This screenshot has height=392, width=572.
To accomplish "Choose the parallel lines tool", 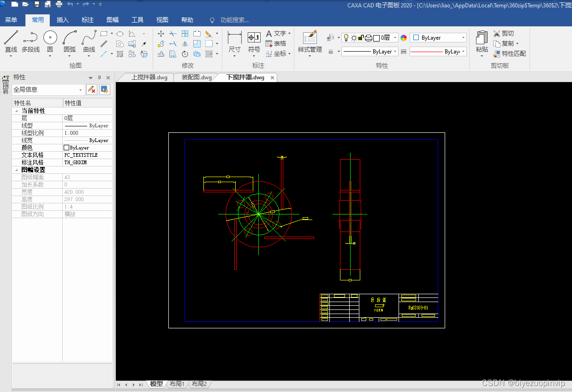I will (104, 44).
